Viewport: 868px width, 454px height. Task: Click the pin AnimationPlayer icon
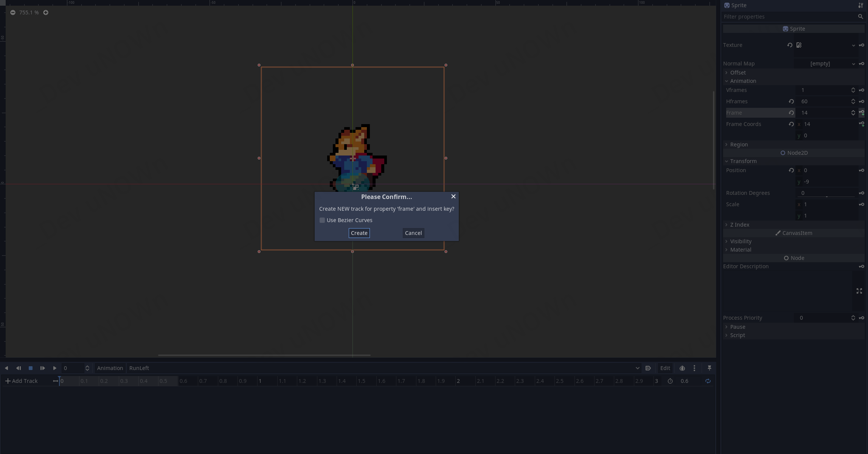pyautogui.click(x=709, y=368)
